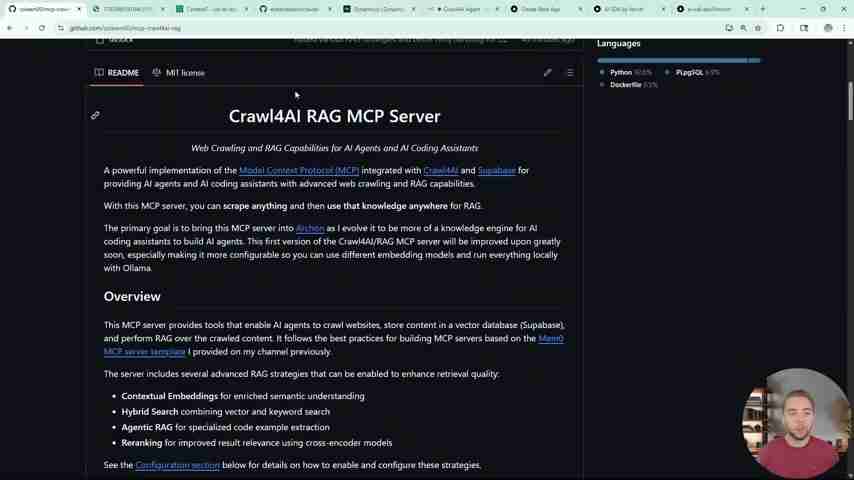Open the Model Context Protocol (MCP) link
Image resolution: width=854 pixels, height=480 pixels.
(299, 171)
